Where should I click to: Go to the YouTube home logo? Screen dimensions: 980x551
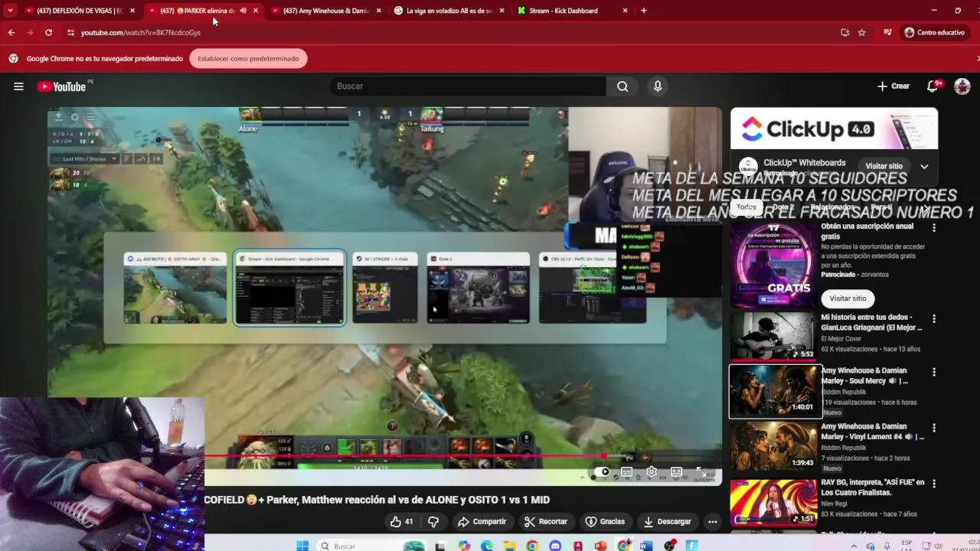click(x=62, y=86)
